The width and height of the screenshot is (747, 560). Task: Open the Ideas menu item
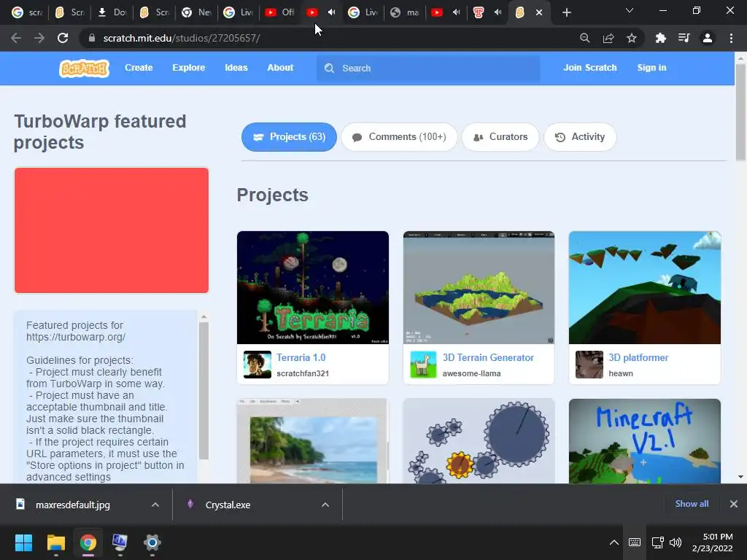tap(236, 68)
